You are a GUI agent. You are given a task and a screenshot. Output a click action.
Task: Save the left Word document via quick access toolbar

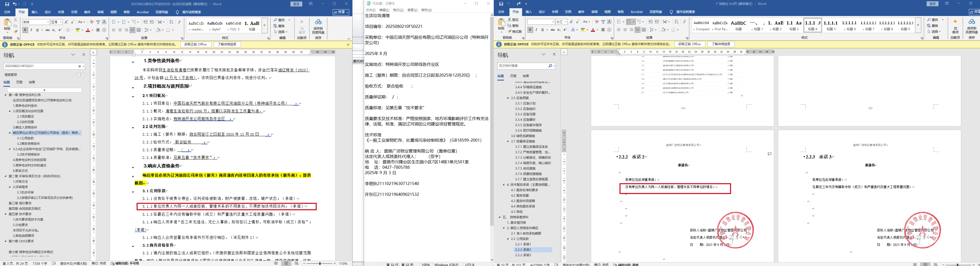point(7,4)
